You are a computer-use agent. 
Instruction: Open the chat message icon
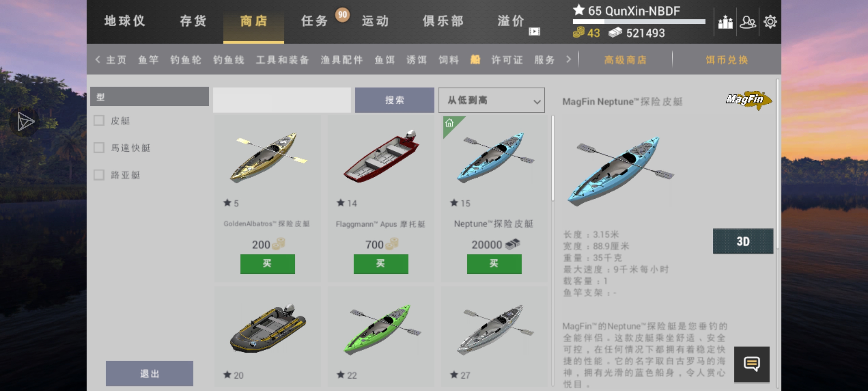(751, 364)
